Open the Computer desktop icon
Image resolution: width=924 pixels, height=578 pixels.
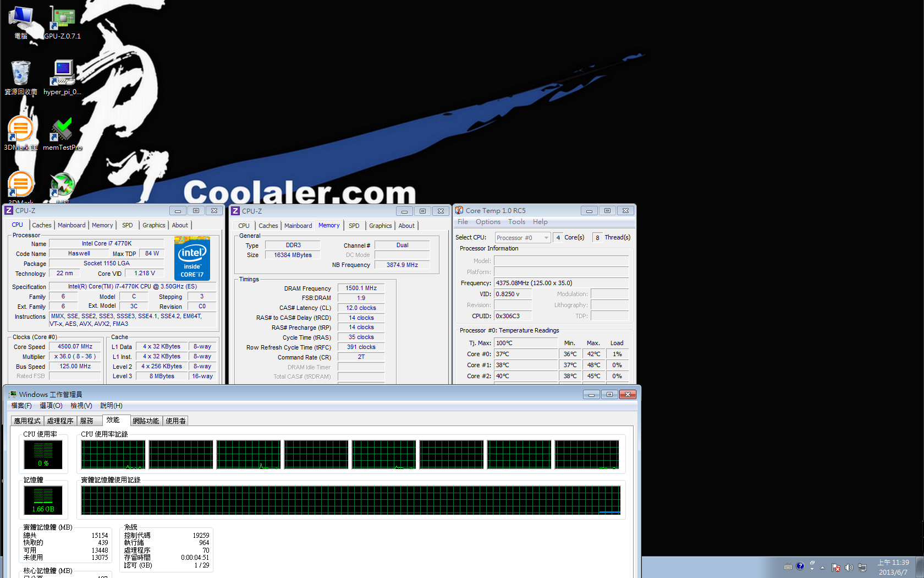point(21,22)
